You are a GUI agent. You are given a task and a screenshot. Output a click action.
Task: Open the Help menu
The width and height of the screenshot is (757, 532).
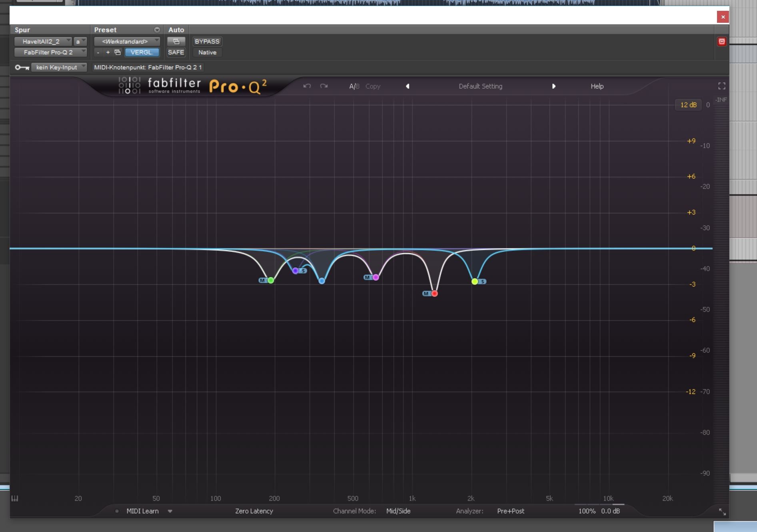pyautogui.click(x=597, y=86)
